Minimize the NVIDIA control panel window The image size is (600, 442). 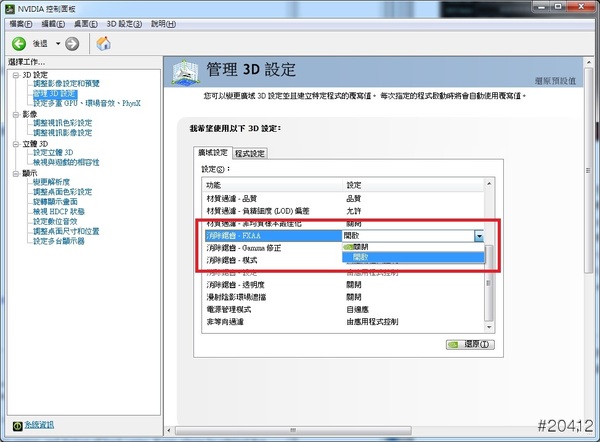(x=541, y=7)
